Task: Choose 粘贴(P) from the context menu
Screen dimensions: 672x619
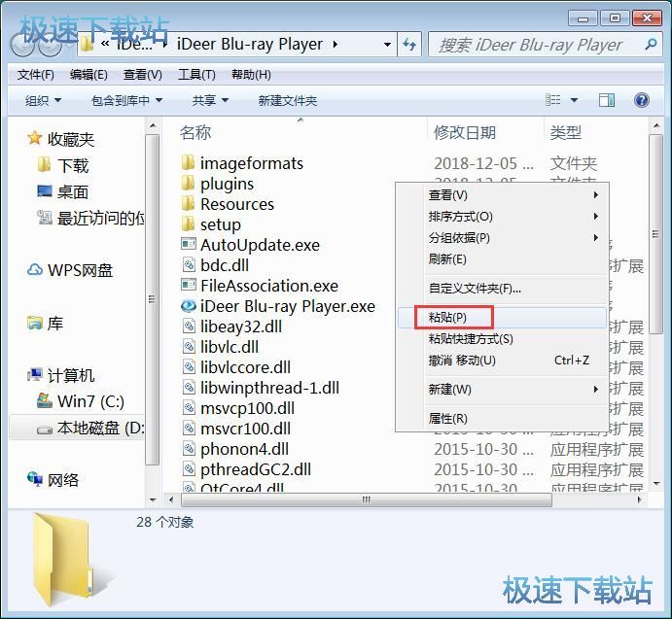Action: 502,318
